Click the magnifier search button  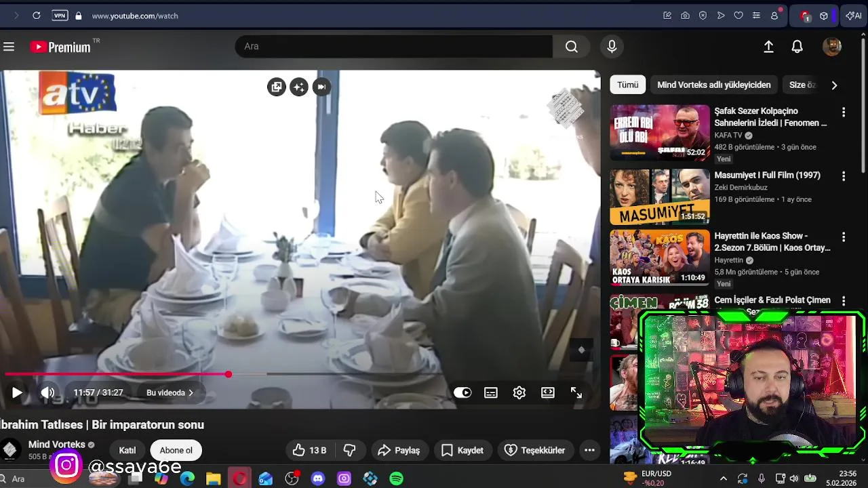point(572,46)
